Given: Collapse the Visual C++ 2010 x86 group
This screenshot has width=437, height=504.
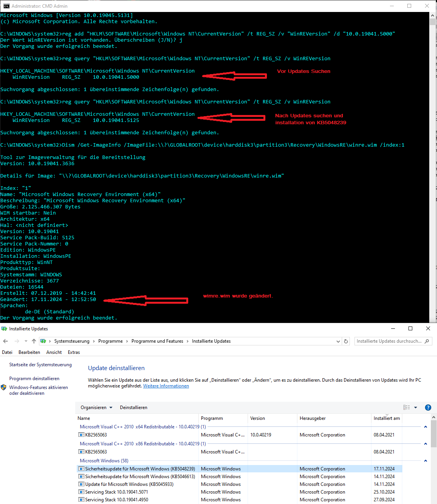Looking at the screenshot, I should pyautogui.click(x=425, y=444).
